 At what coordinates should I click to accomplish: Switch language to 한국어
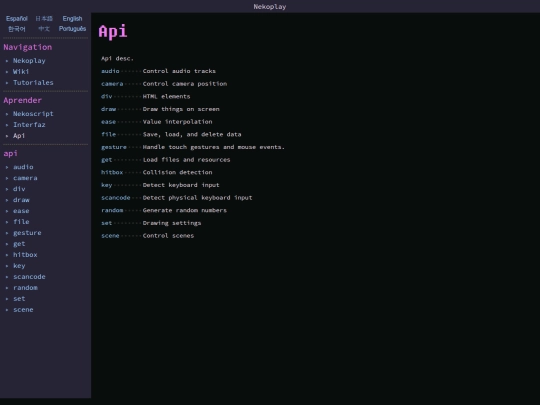(17, 29)
